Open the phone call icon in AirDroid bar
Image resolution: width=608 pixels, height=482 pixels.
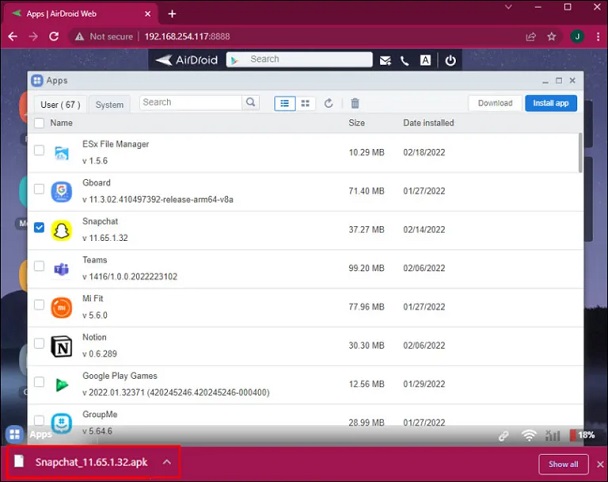tap(404, 60)
